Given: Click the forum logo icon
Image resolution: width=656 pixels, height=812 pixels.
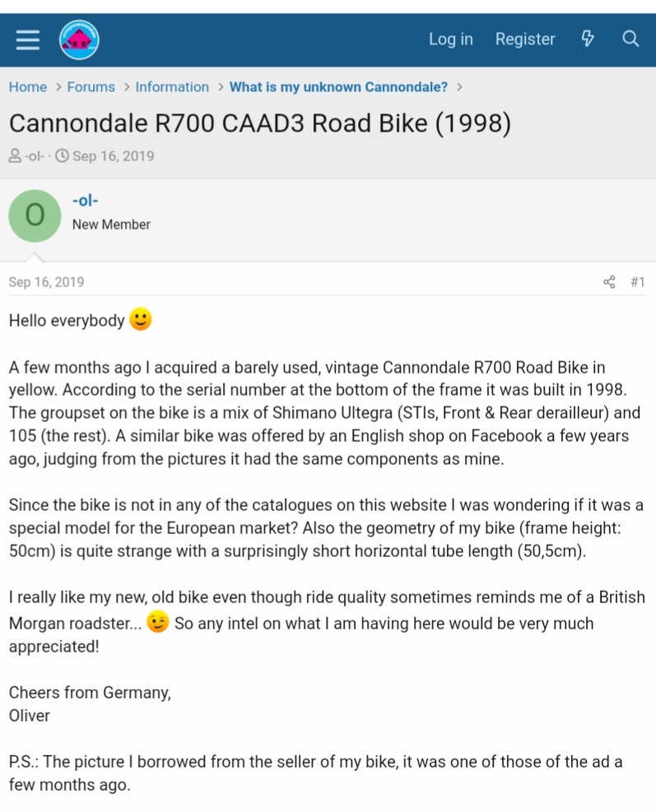Looking at the screenshot, I should [x=79, y=39].
